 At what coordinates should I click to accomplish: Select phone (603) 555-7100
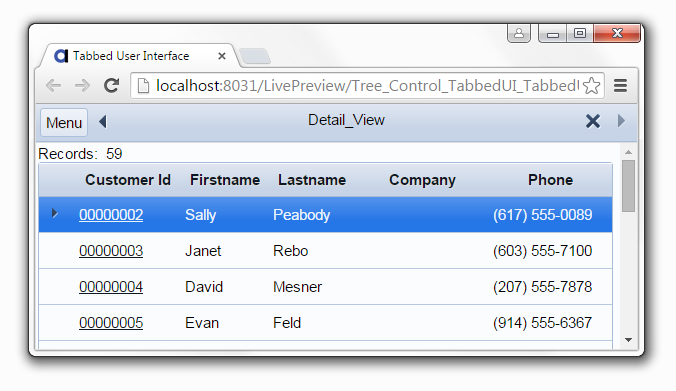[542, 251]
